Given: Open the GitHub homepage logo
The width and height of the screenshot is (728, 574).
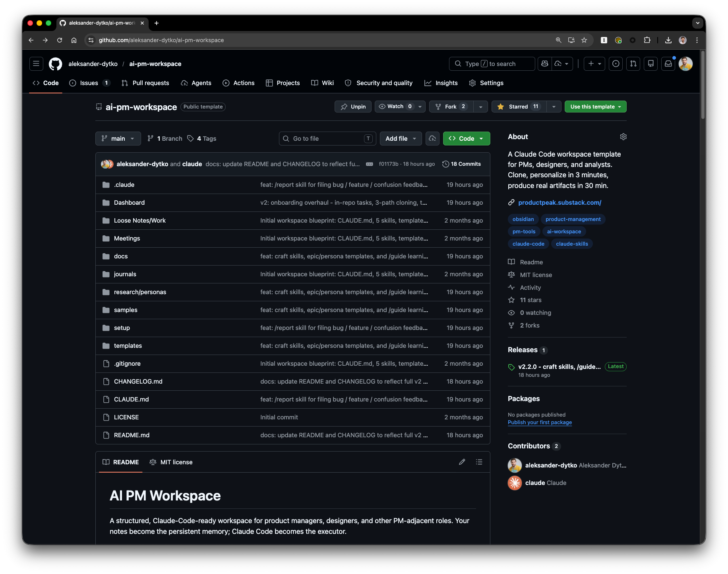Looking at the screenshot, I should (x=55, y=64).
